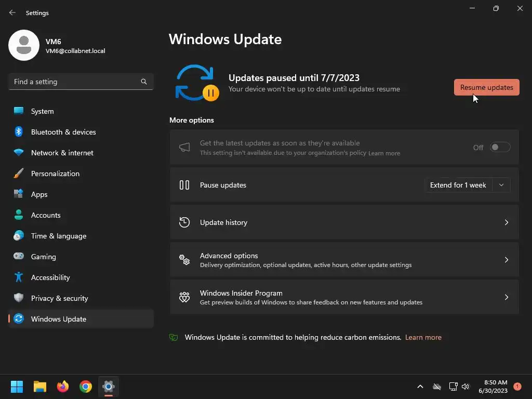Open the notification badge in taskbar
Screen dimensions: 532x399
(517, 387)
